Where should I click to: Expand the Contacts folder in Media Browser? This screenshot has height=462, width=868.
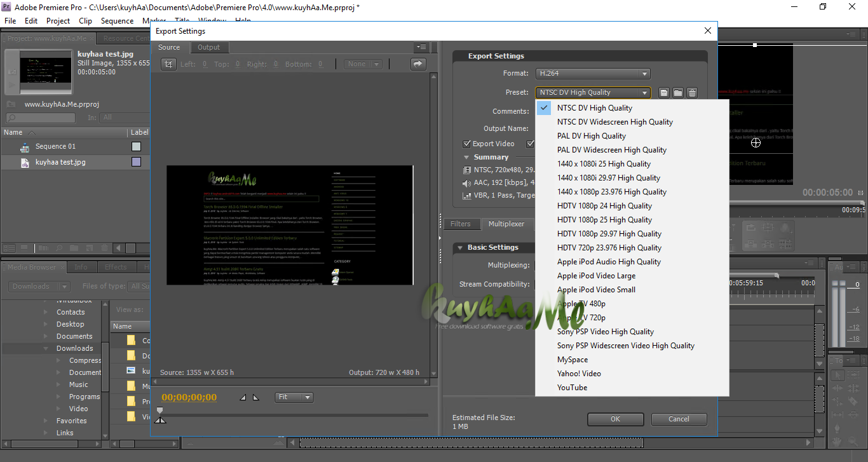[x=46, y=312]
